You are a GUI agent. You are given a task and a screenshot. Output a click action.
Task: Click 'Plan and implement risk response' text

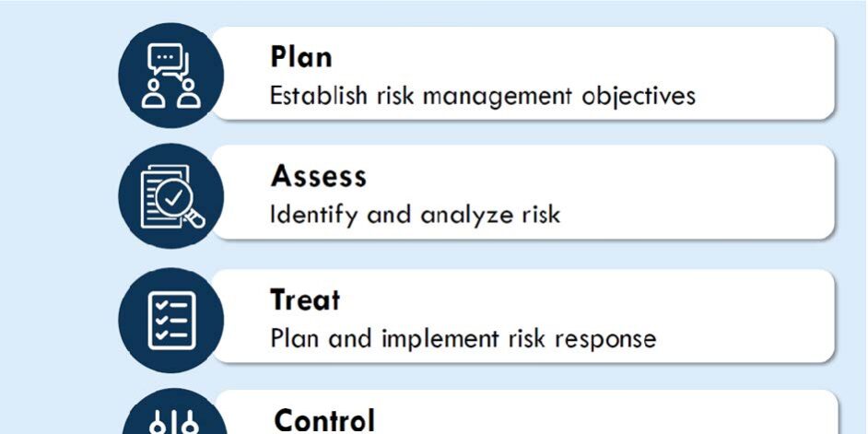point(463,338)
